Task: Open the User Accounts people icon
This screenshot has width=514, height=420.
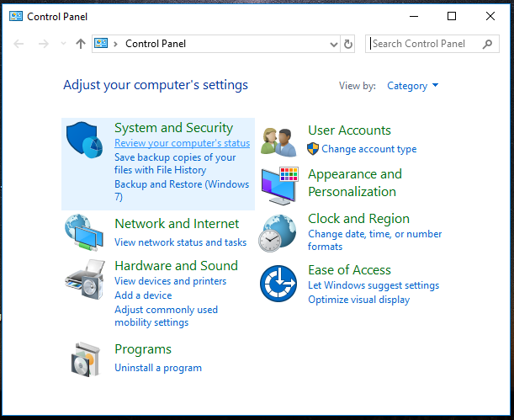Action: point(278,142)
